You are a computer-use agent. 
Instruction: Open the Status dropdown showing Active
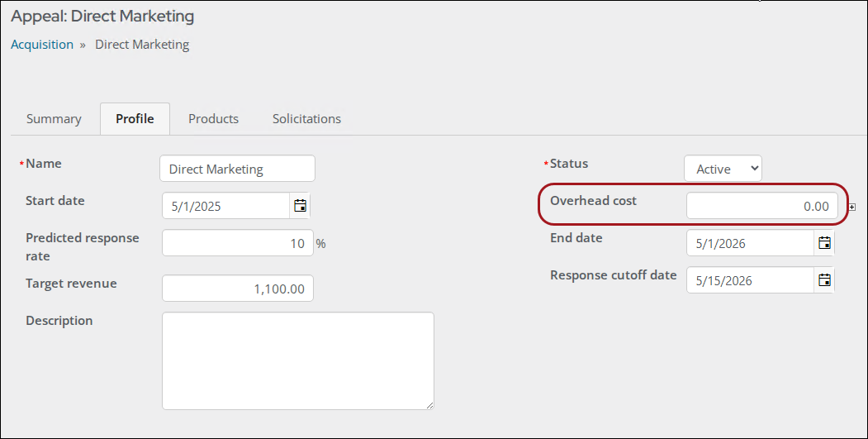tap(723, 169)
